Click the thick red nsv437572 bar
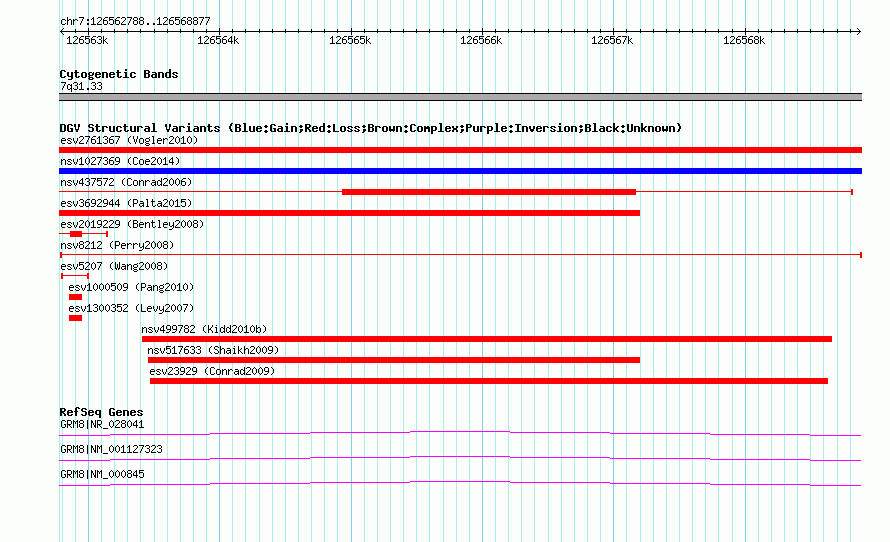Image resolution: width=890 pixels, height=542 pixels. tap(489, 192)
